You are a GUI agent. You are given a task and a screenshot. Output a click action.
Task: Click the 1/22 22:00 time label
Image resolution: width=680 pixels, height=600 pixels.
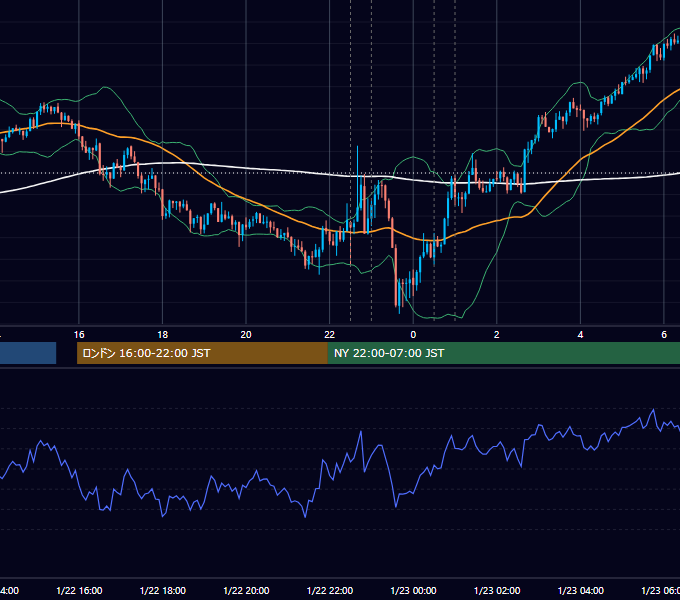tap(330, 590)
